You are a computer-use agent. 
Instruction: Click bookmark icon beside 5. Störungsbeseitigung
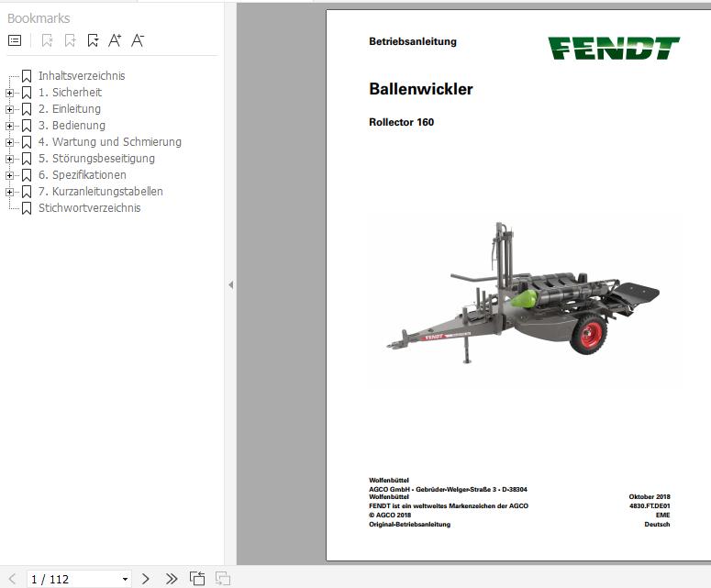pyautogui.click(x=27, y=159)
